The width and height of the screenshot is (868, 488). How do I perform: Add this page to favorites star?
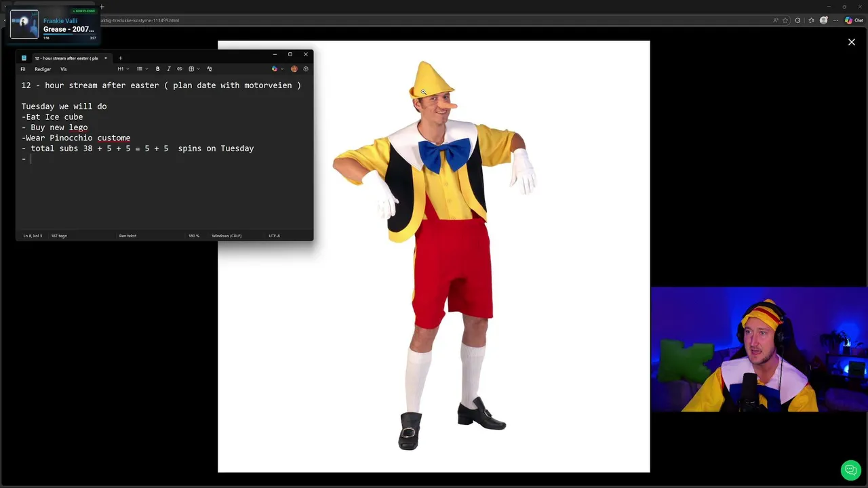786,20
